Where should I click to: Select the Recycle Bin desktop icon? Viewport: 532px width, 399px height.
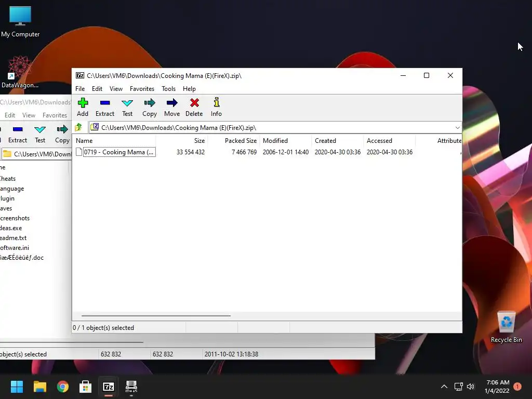506,327
